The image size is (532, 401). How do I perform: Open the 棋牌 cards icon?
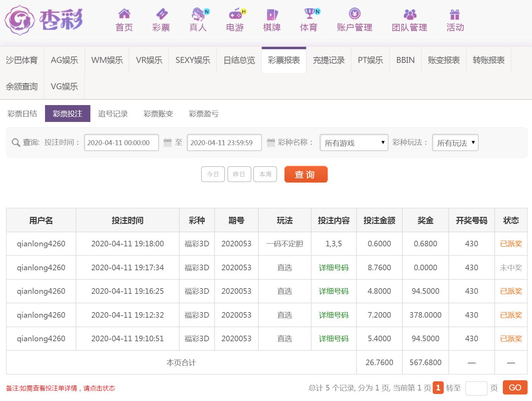[x=272, y=14]
